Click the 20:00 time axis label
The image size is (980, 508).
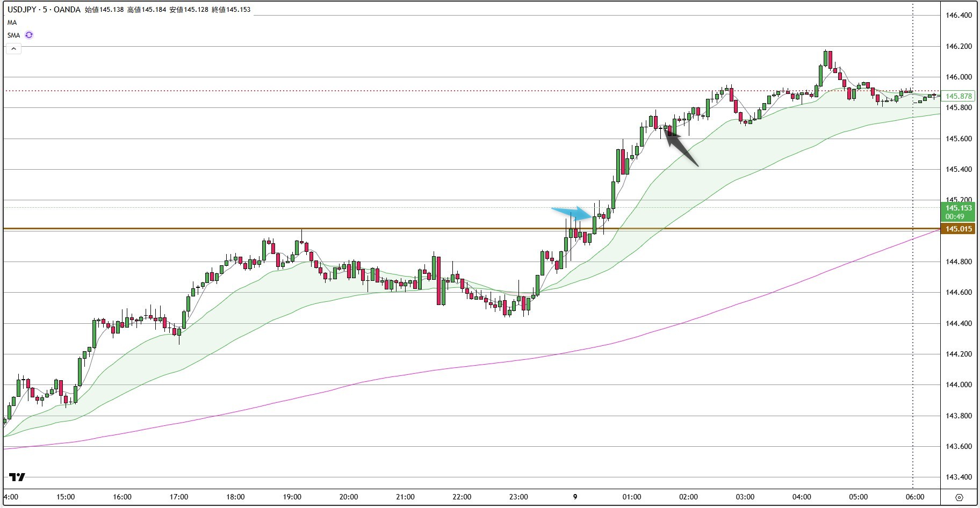pos(349,497)
